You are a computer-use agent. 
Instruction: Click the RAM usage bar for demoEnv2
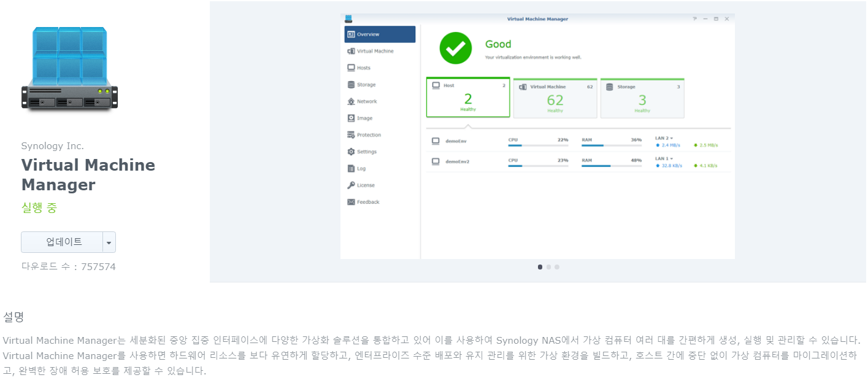point(612,166)
